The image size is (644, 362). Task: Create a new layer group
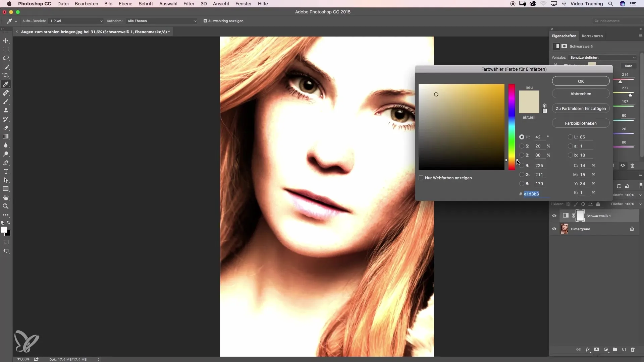pyautogui.click(x=615, y=350)
